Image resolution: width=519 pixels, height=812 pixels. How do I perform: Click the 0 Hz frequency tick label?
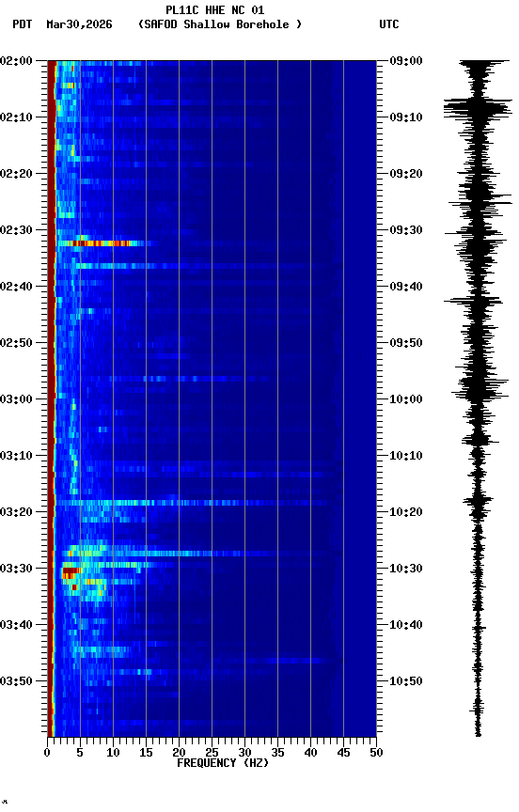47,753
